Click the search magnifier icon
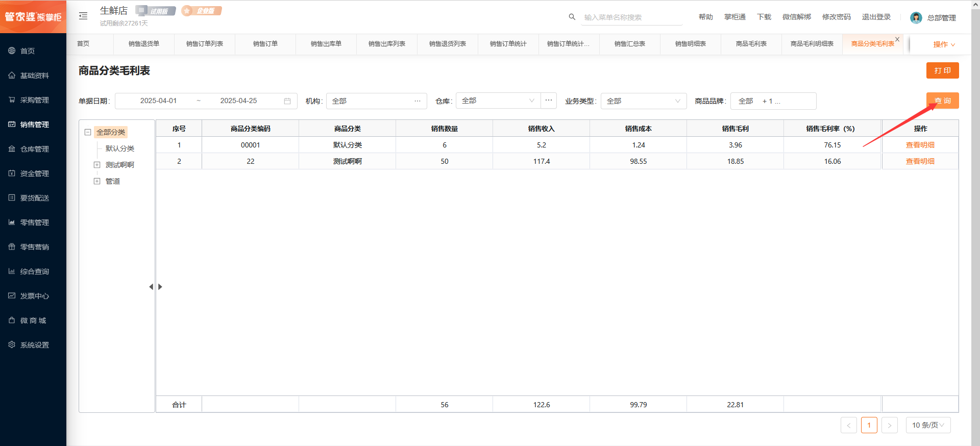Viewport: 980px width, 446px height. 572,17
